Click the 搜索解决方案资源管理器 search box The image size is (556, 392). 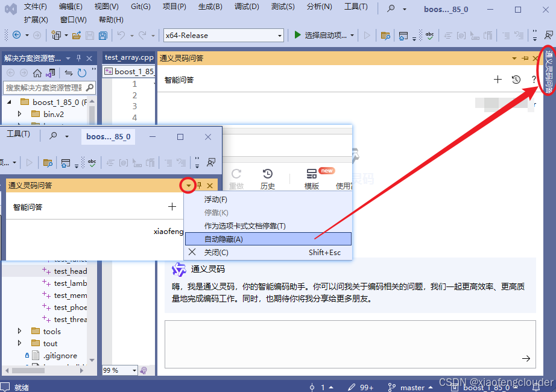pos(49,87)
